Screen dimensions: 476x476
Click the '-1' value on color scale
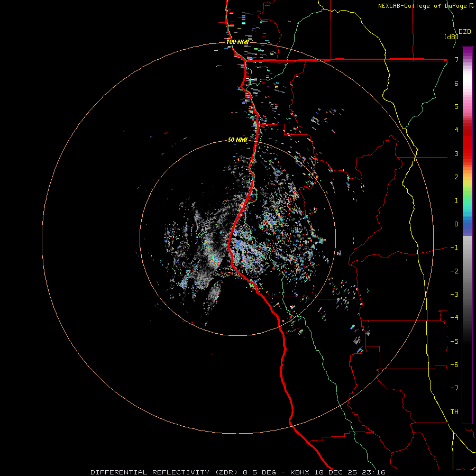click(x=454, y=248)
